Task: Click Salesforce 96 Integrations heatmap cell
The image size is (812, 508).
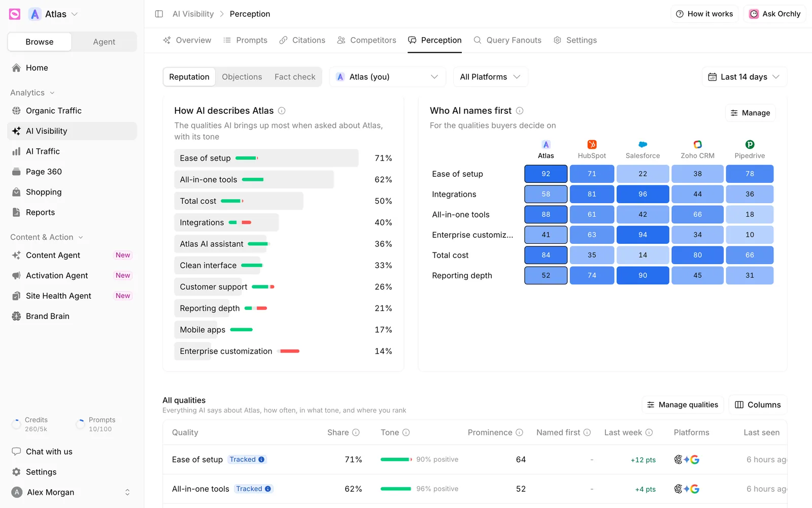Action: 642,194
